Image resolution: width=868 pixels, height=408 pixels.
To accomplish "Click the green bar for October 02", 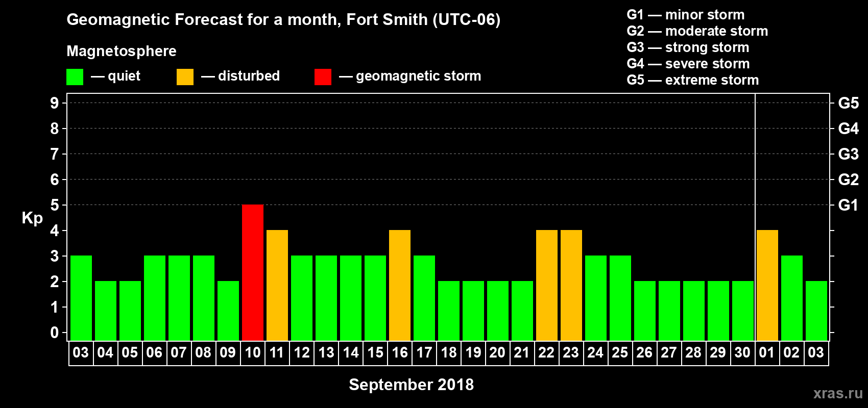I will click(x=792, y=298).
